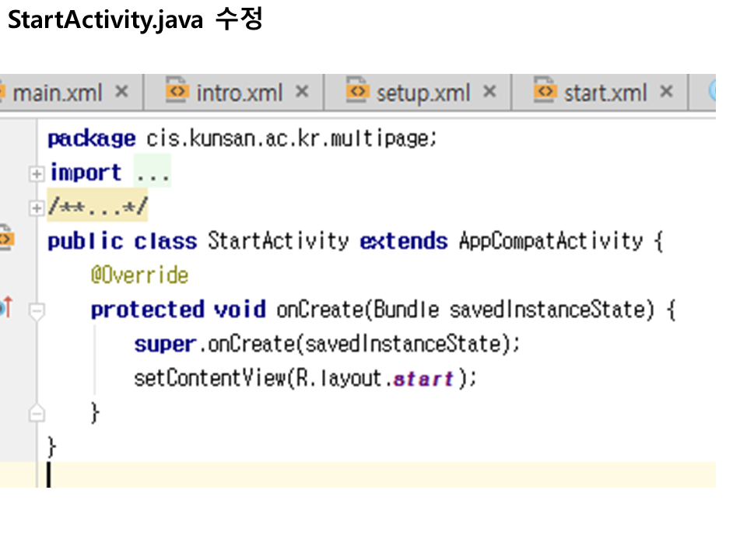Close the setup.xml tab

(x=489, y=92)
